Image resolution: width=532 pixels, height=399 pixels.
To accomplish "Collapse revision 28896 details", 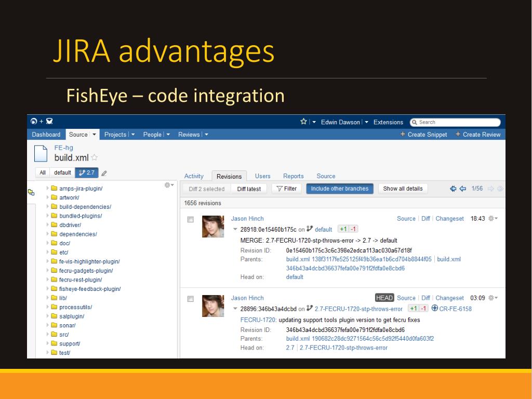I will 235,309.
